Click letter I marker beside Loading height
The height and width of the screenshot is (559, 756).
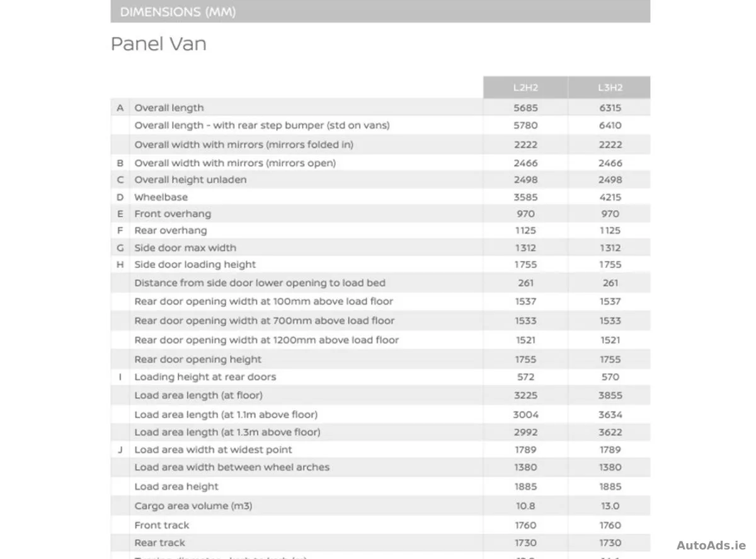pyautogui.click(x=120, y=377)
